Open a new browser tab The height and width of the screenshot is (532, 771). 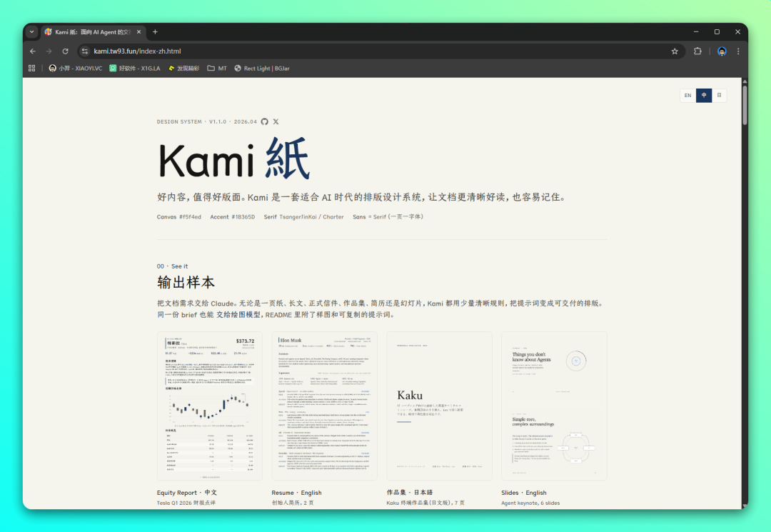[x=155, y=32]
